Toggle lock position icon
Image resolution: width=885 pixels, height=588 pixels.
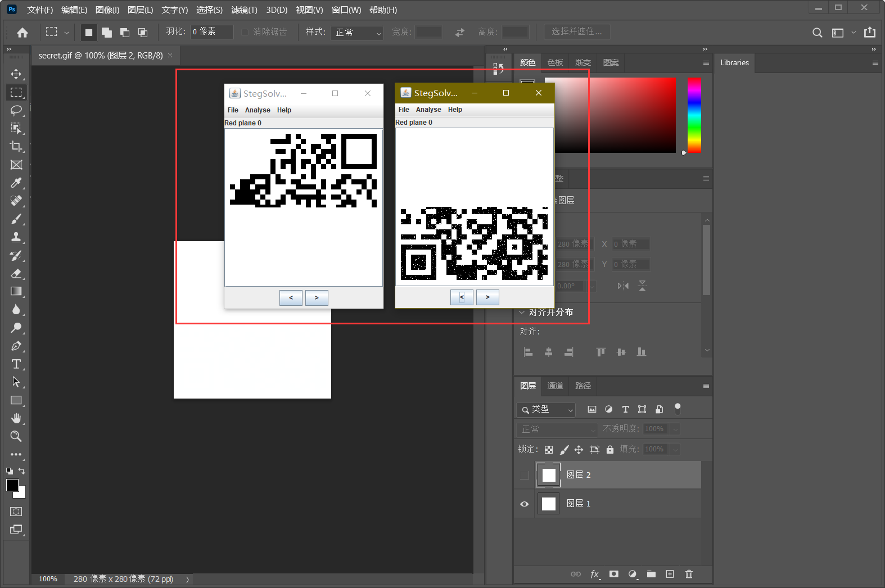tap(579, 449)
